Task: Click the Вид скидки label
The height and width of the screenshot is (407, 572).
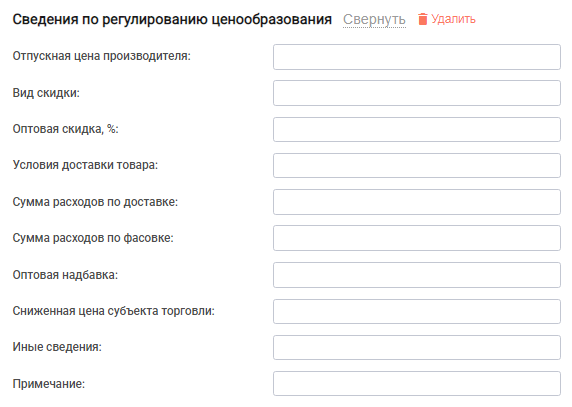Action: point(46,93)
